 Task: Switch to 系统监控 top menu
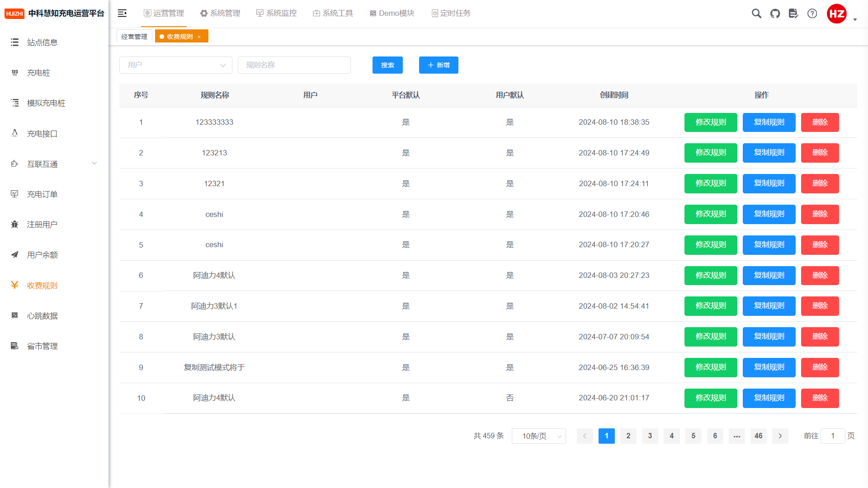point(277,14)
